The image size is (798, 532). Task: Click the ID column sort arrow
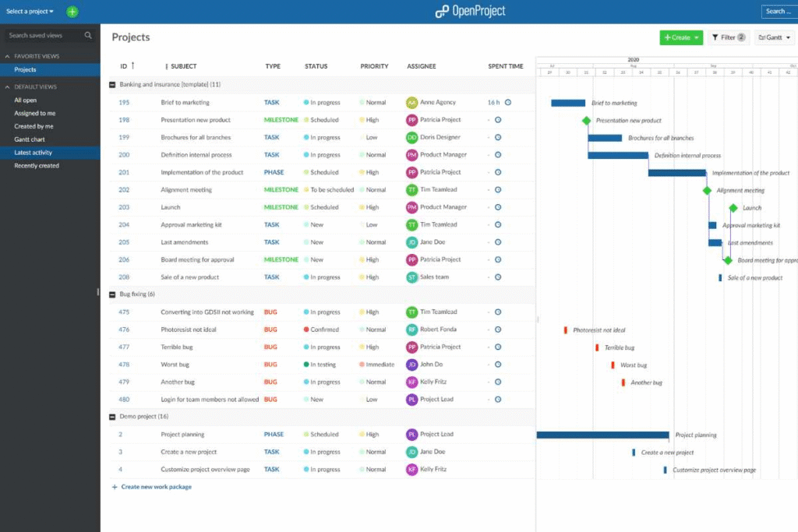tap(132, 66)
